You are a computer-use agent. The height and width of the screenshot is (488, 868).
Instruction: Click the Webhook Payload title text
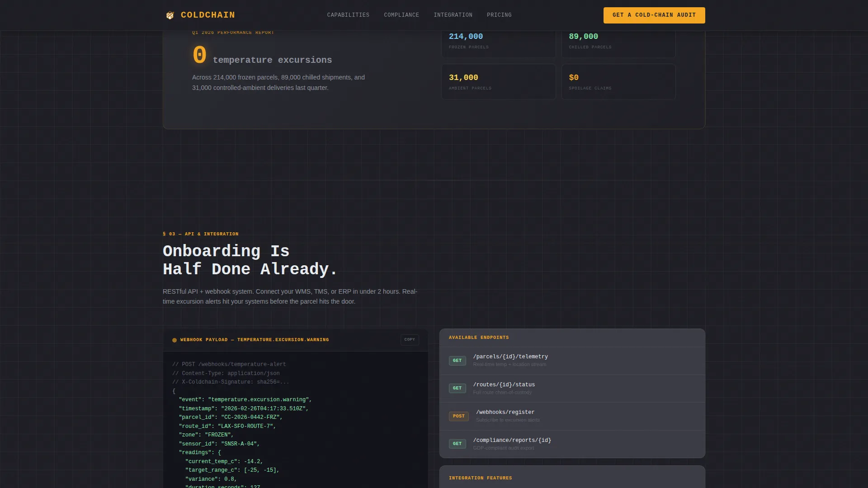pos(255,340)
